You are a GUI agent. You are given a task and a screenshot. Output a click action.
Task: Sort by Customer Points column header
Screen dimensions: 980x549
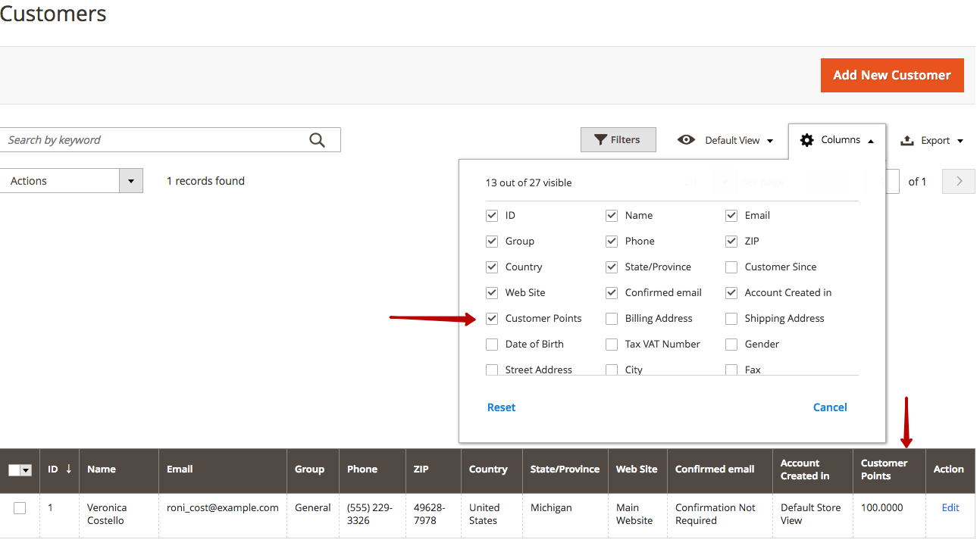889,469
